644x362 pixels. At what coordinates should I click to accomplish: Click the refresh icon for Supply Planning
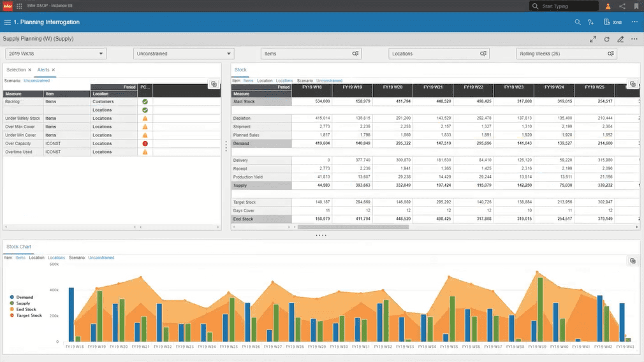point(606,40)
